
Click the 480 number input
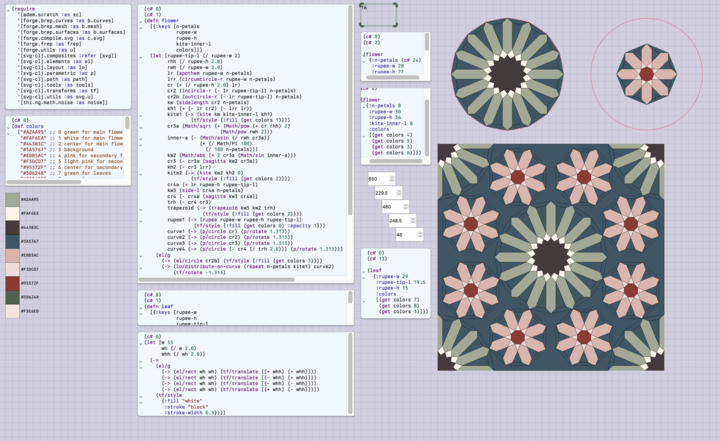coord(395,207)
